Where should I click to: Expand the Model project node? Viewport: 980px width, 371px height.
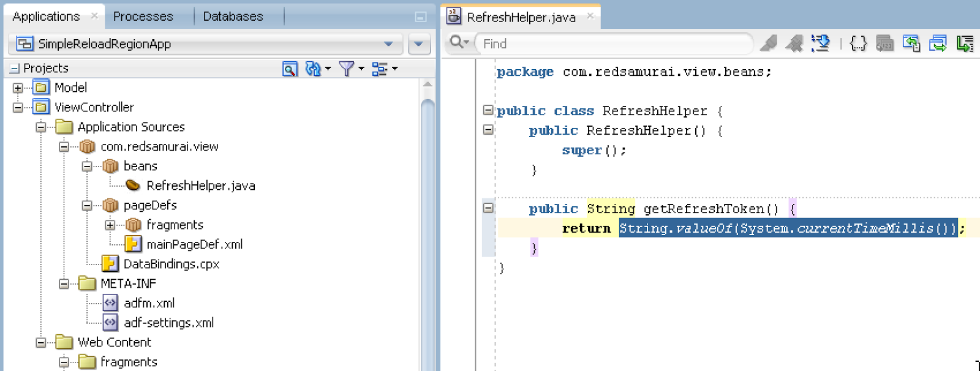click(18, 88)
